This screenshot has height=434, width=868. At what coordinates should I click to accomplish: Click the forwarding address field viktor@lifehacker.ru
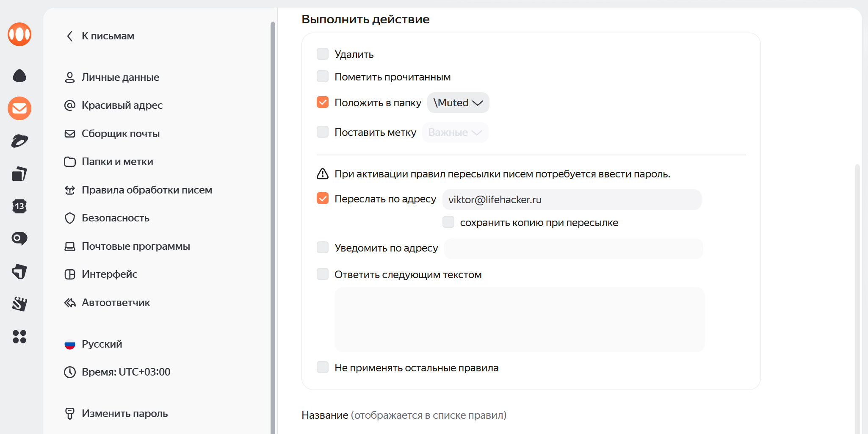point(572,199)
